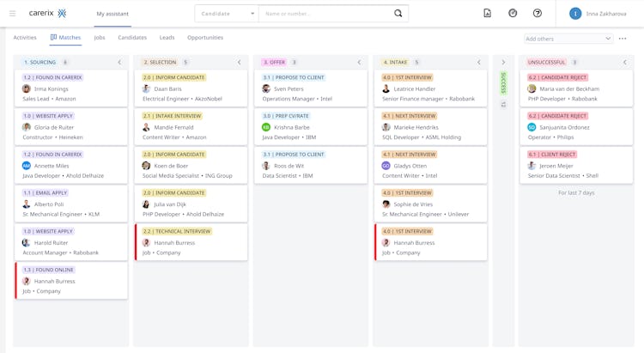Open the My assistant link
Image resolution: width=644 pixels, height=353 pixels.
112,14
